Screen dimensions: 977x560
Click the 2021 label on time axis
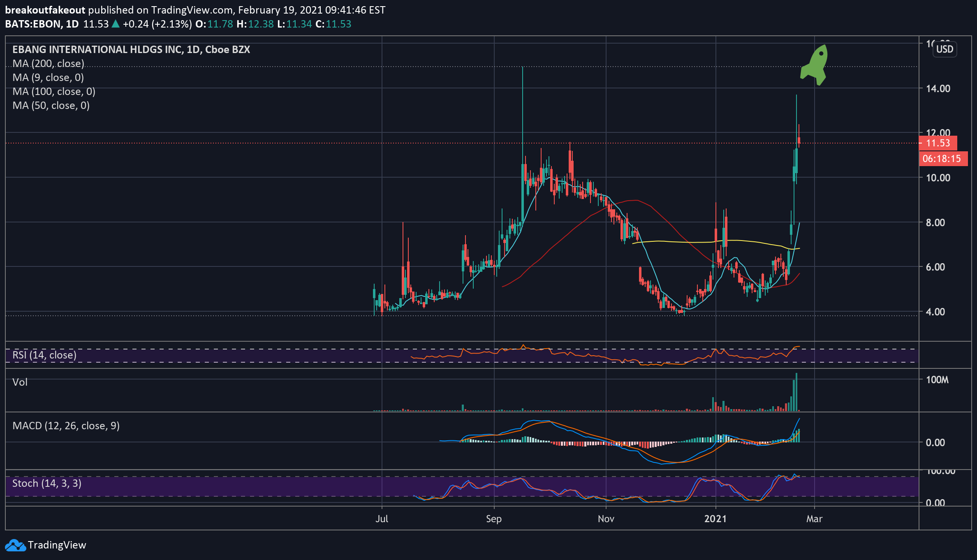click(x=715, y=519)
